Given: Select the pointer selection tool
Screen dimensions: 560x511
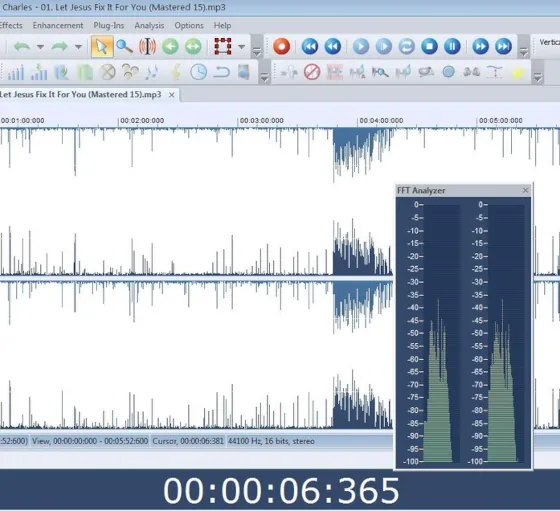Looking at the screenshot, I should (x=102, y=46).
